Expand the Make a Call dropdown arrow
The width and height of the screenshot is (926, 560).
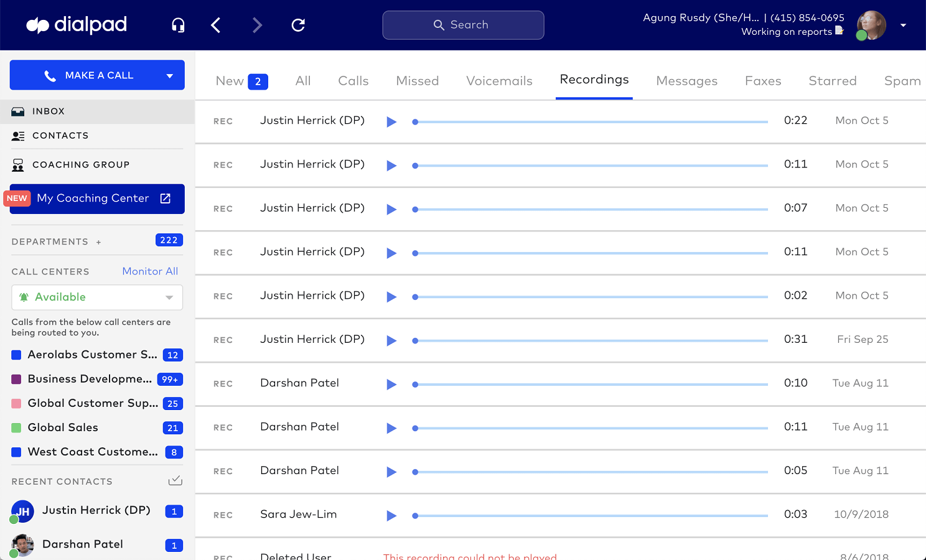click(x=170, y=76)
